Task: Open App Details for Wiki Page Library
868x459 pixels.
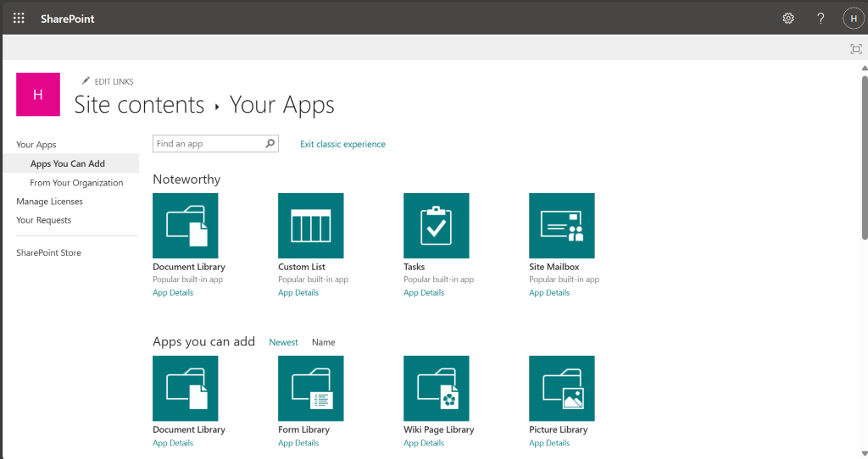Action: pos(424,443)
